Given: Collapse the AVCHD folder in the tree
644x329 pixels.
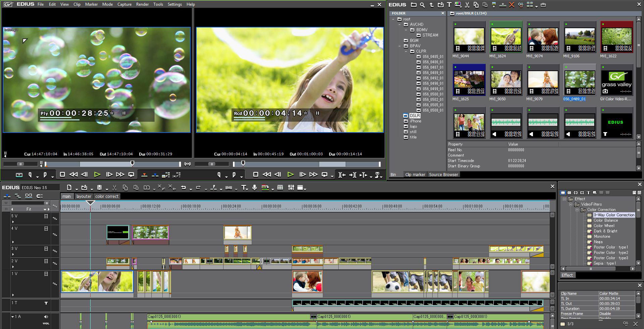Looking at the screenshot, I should tap(399, 24).
